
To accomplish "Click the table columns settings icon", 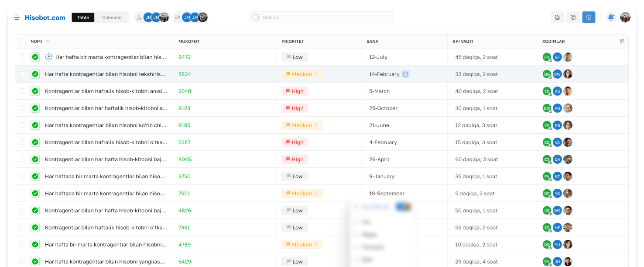I will click(x=622, y=42).
